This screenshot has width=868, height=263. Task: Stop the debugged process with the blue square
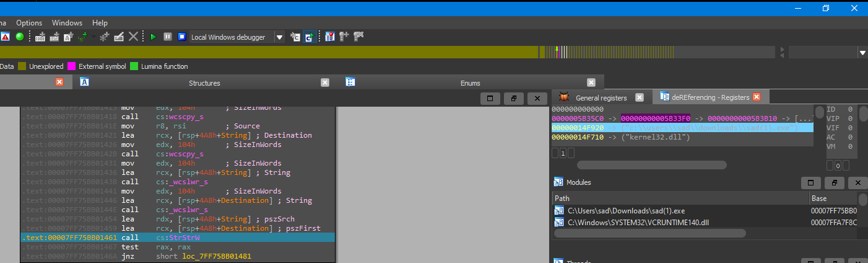point(181,37)
